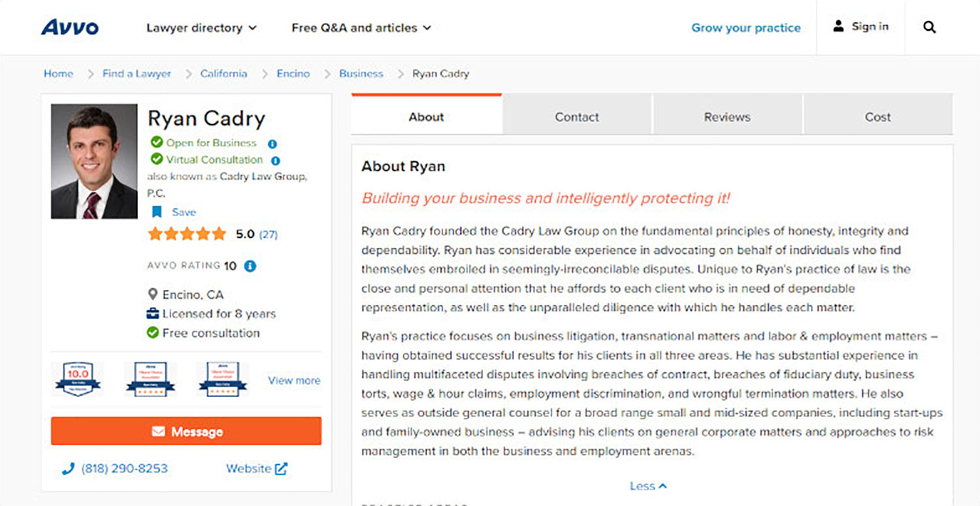Save this lawyer using the bookmark icon
Viewport: 980px width, 506px height.
157,212
